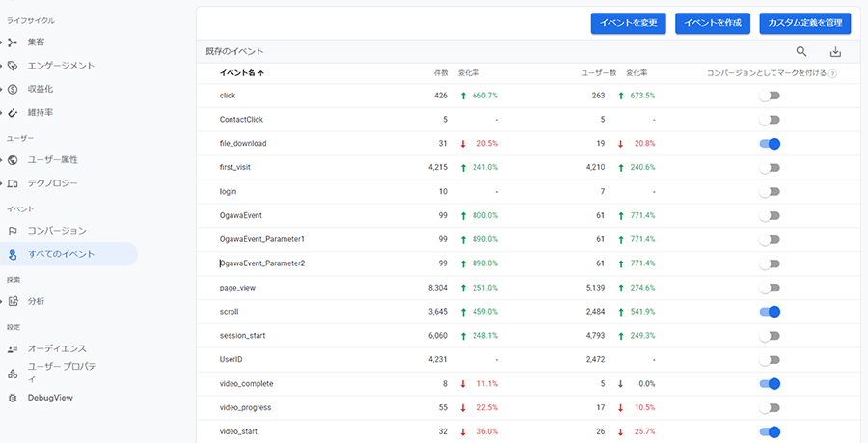The width and height of the screenshot is (868, 443).
Task: Click the download icon above the events table
Action: [x=835, y=52]
